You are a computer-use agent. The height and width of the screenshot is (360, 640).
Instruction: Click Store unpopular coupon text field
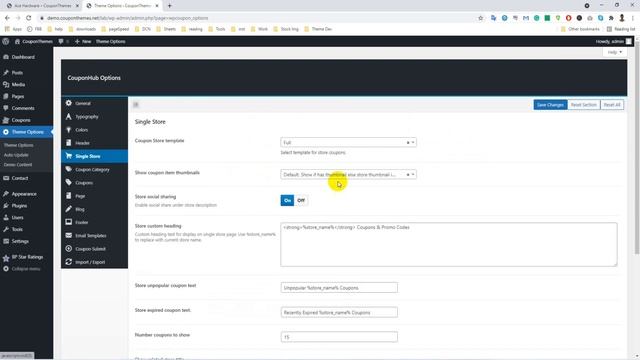[x=339, y=288]
